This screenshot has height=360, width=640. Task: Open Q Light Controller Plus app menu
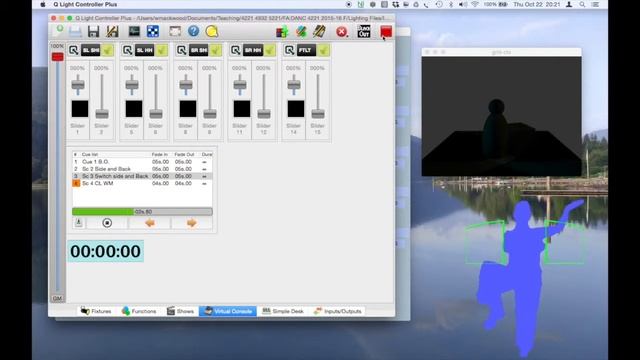pyautogui.click(x=85, y=4)
